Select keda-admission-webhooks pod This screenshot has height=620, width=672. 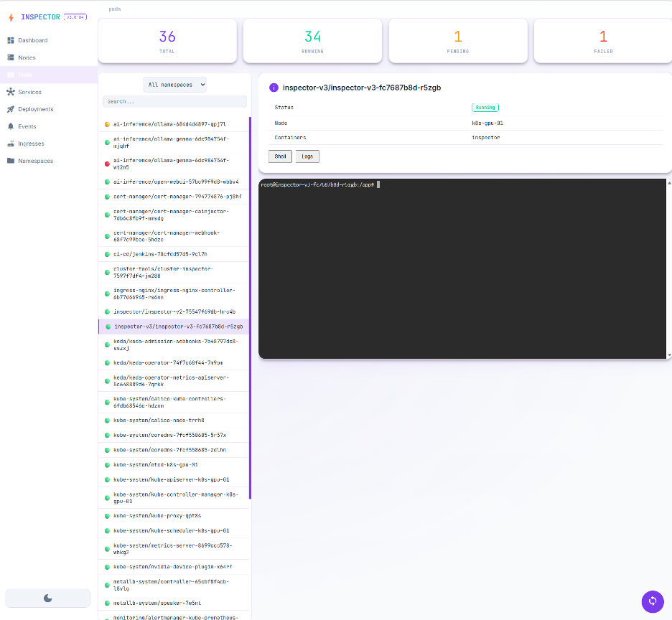coord(174,344)
